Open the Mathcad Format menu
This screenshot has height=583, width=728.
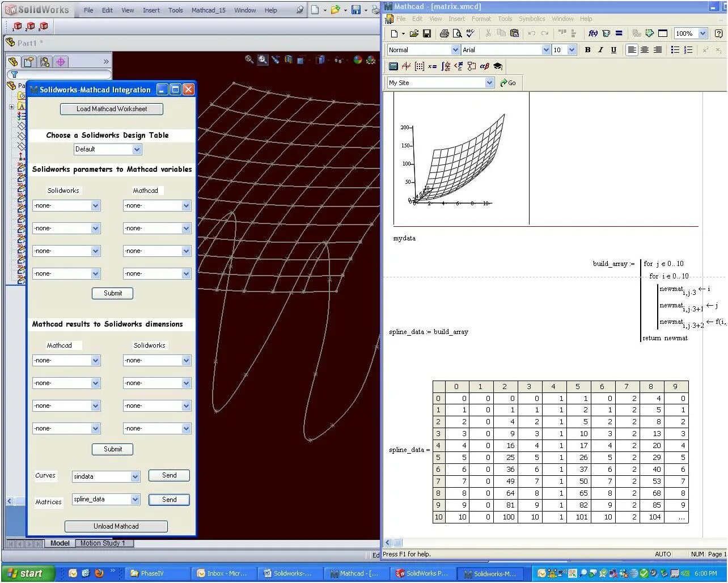(481, 19)
